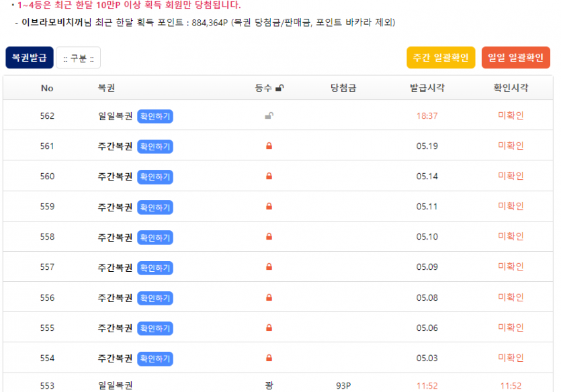Screen dimensions: 561x392
Task: Click the orange 일일 일괄확인 button
Action: point(516,58)
